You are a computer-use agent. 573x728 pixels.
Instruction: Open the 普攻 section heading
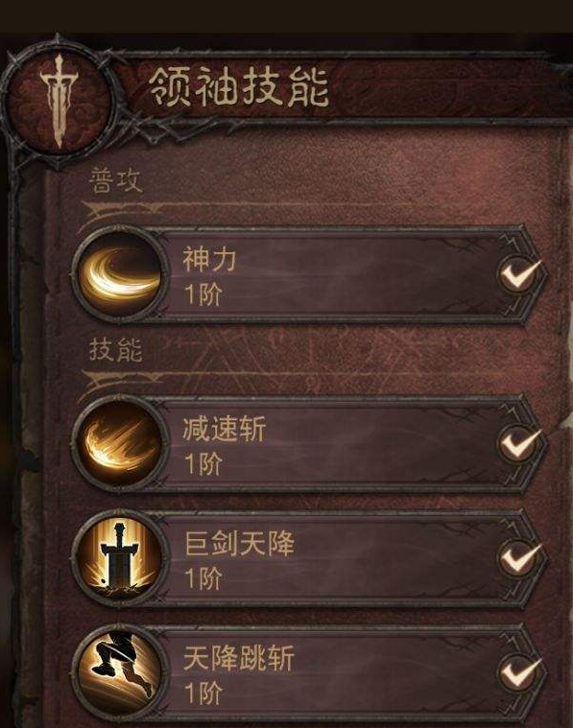115,180
